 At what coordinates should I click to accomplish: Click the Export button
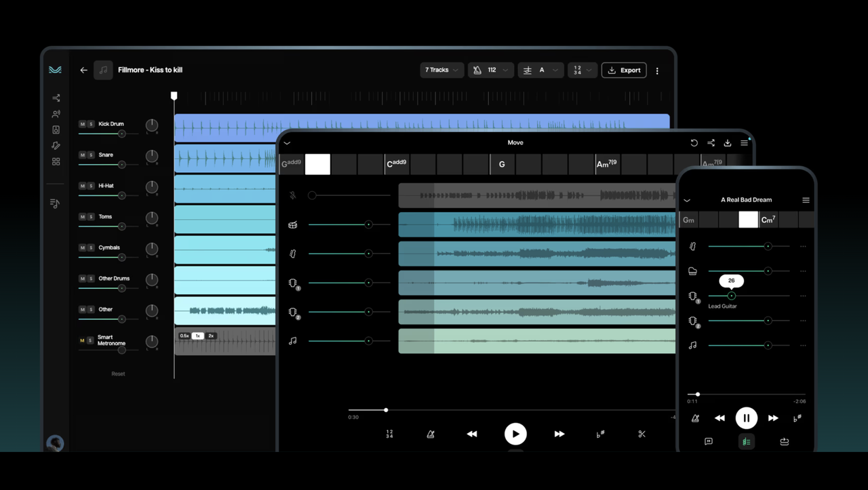tap(624, 70)
